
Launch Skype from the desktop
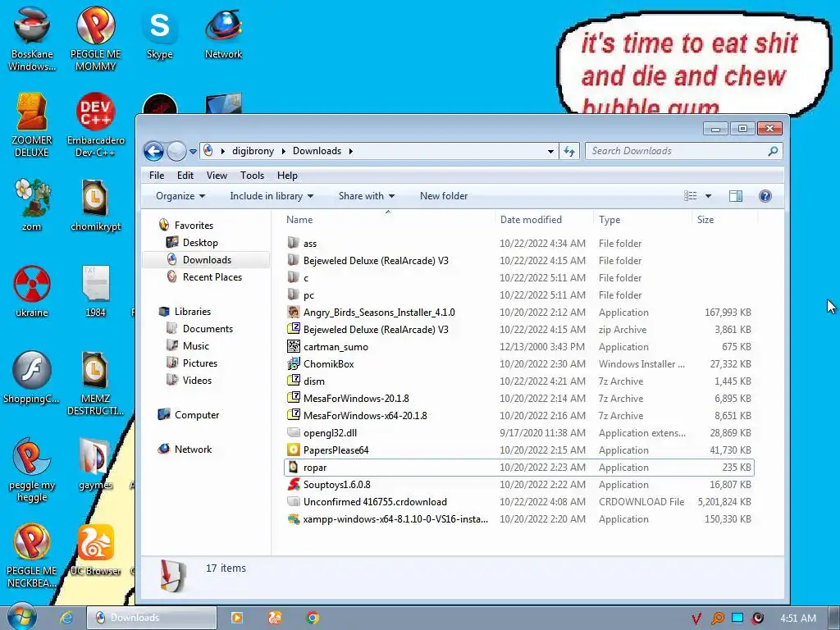160,33
